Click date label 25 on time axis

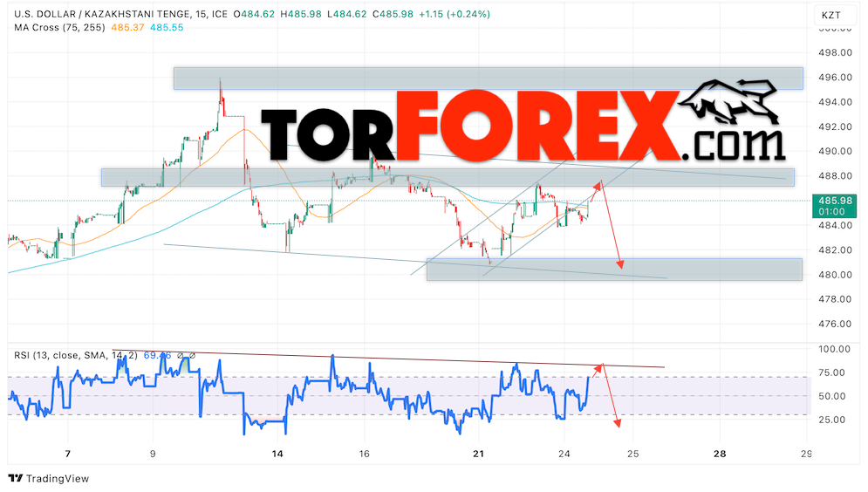[632, 454]
